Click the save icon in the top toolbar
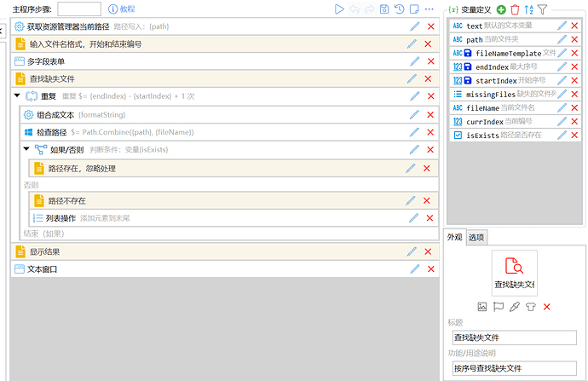The width and height of the screenshot is (588, 381). click(x=385, y=9)
